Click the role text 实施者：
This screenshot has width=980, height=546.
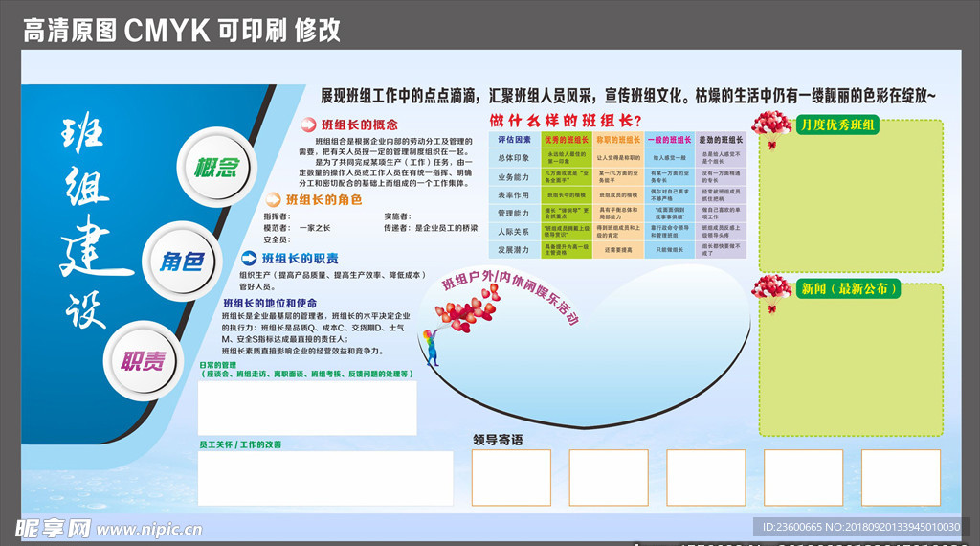[x=397, y=216]
